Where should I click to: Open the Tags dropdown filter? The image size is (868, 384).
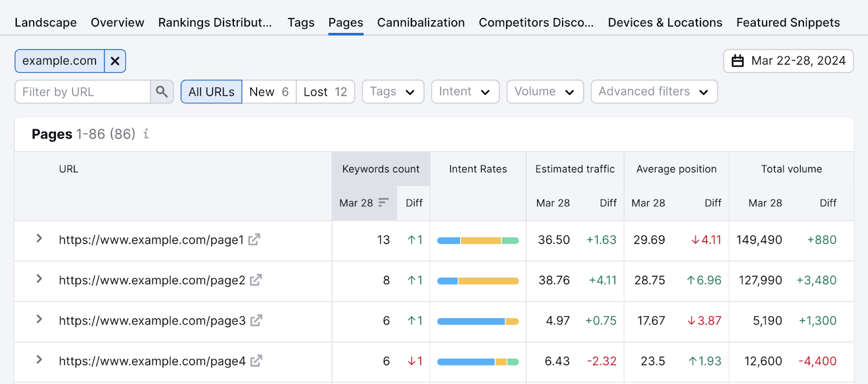(x=392, y=92)
